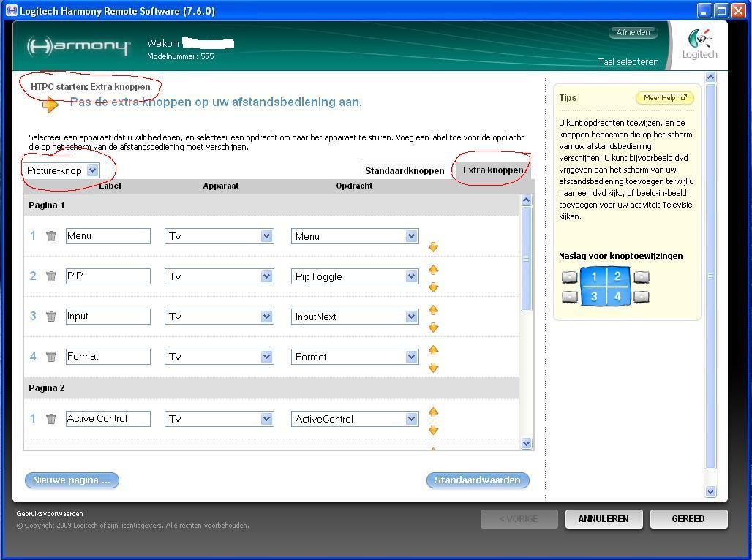The height and width of the screenshot is (560, 752).
Task: Delete Active Control row via trash icon
Action: [x=50, y=419]
